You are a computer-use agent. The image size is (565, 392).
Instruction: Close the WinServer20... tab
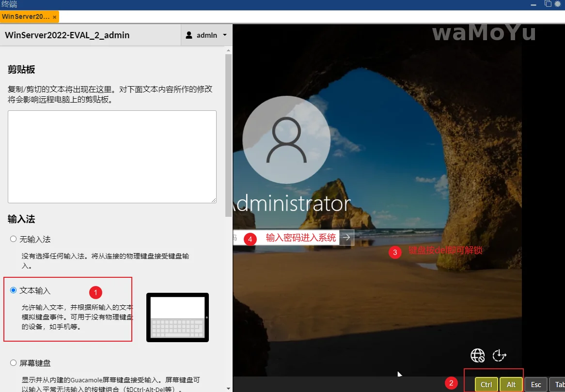pos(55,17)
